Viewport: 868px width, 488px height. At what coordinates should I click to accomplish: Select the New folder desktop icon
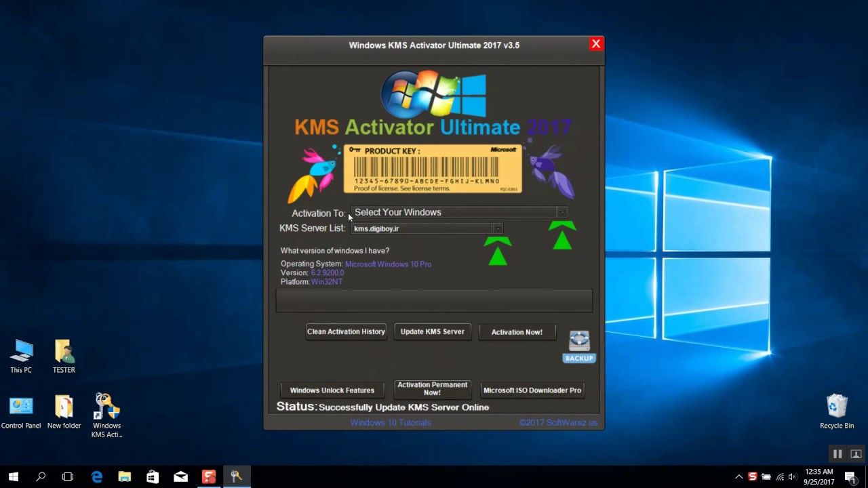click(x=64, y=412)
